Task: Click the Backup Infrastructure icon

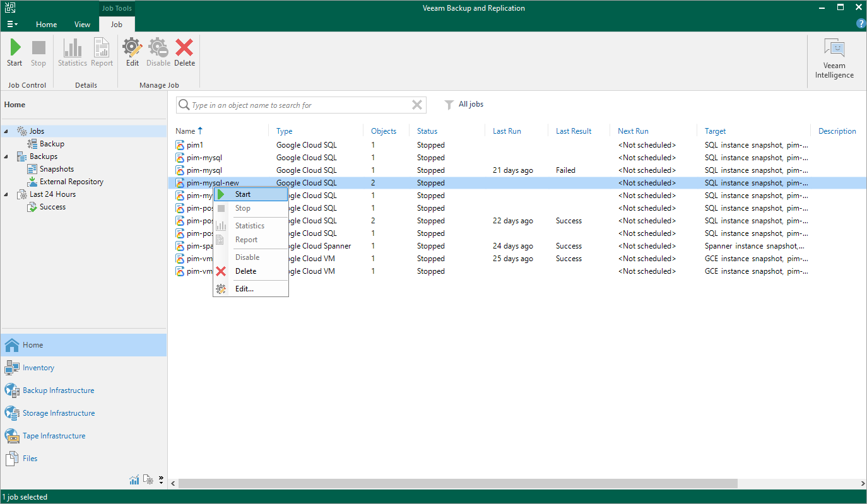Action: tap(12, 390)
